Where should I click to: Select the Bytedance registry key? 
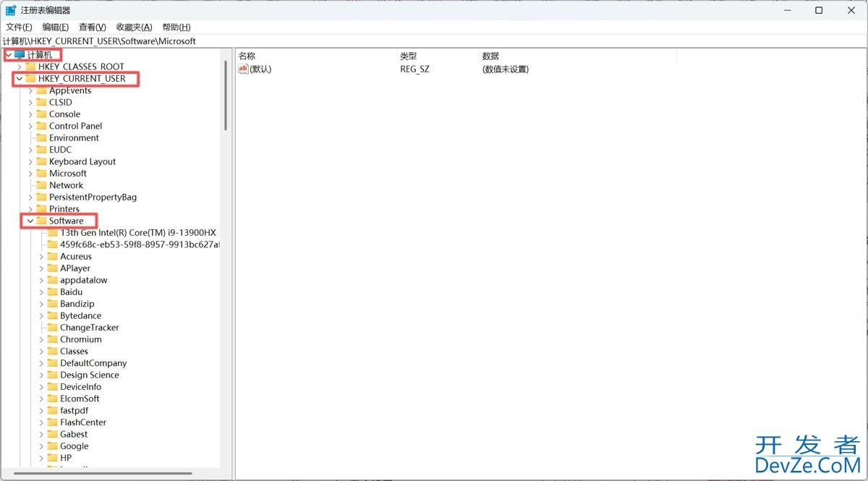coord(80,315)
